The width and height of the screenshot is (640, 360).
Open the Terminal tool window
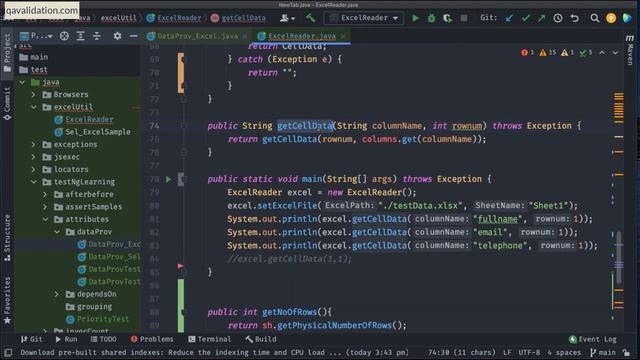click(210, 339)
